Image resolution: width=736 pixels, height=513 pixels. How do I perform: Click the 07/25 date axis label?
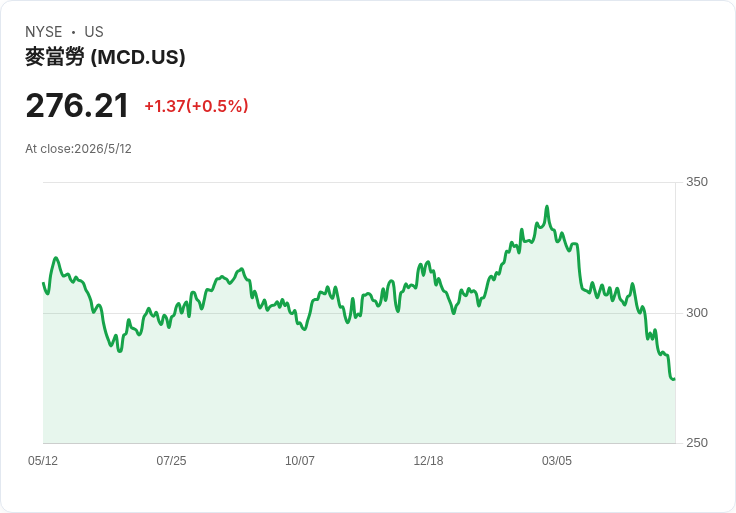click(171, 461)
